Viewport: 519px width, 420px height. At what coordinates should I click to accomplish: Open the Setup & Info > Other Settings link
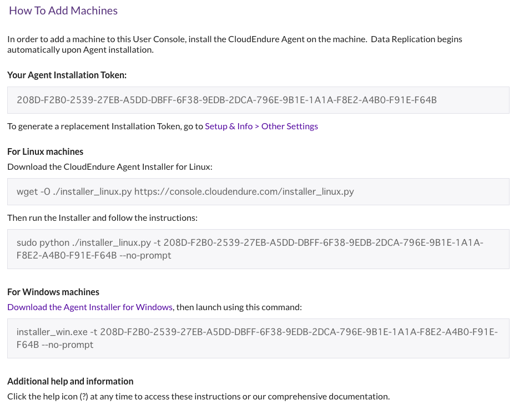(x=261, y=126)
